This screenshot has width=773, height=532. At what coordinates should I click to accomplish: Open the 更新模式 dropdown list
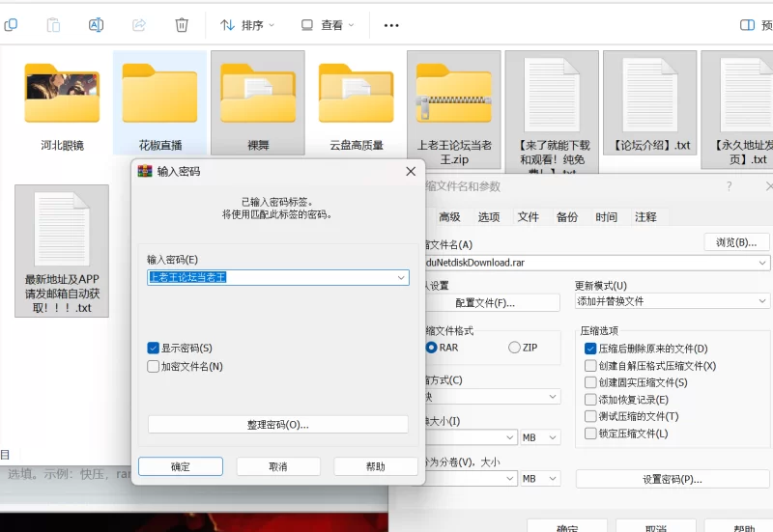(762, 301)
